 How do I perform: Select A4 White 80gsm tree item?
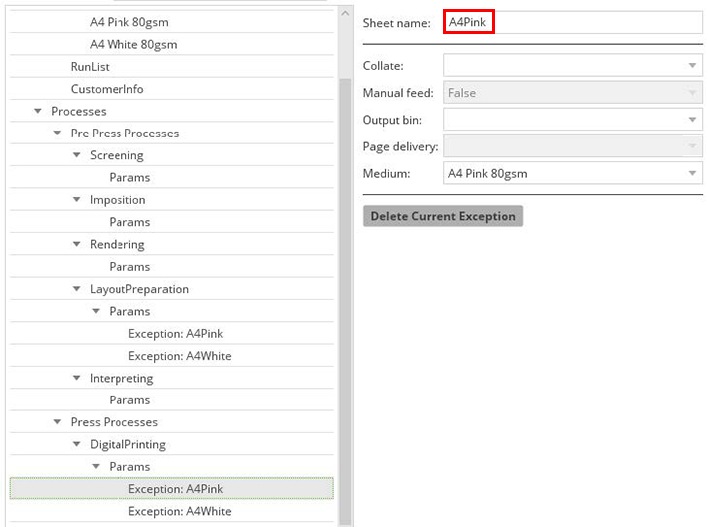134,44
